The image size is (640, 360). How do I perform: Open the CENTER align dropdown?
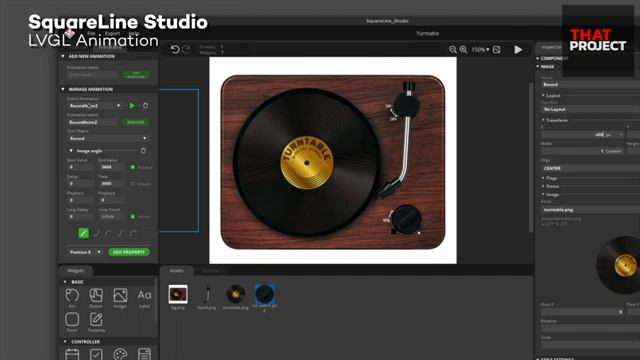(x=590, y=168)
